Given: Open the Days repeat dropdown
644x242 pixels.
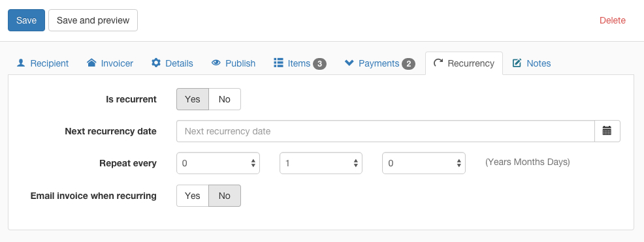Looking at the screenshot, I should coord(424,163).
